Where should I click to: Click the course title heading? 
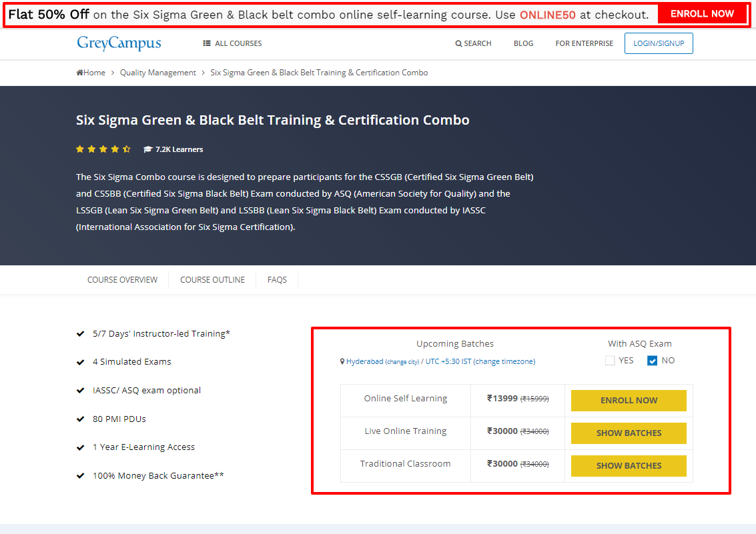pos(272,120)
